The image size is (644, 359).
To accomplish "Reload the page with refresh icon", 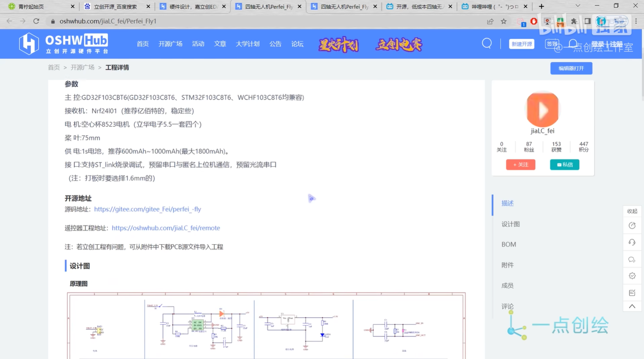I will point(36,21).
